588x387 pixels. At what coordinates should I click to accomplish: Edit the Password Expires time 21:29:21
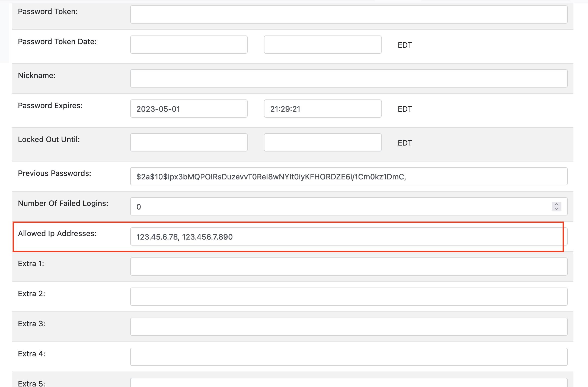(x=322, y=109)
